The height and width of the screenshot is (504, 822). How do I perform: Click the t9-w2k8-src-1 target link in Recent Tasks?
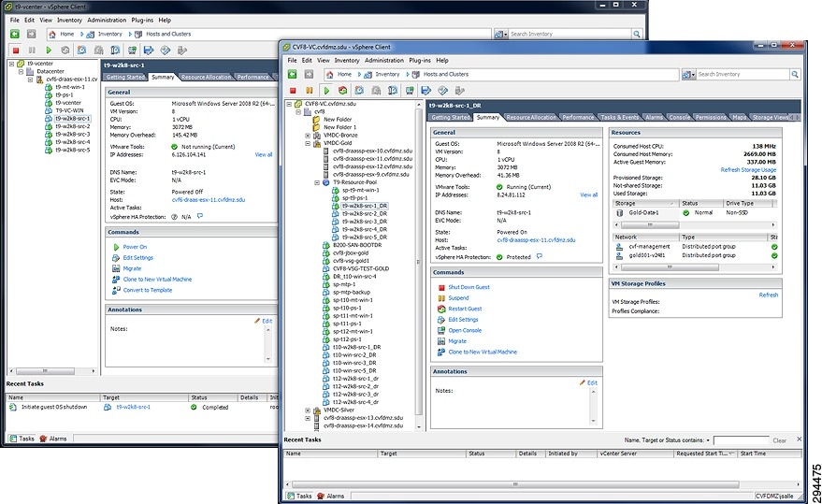pos(133,407)
